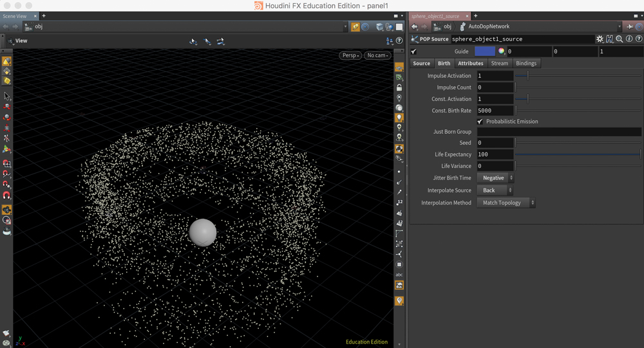Toggle the Guide checkbox
This screenshot has height=348, width=644.
413,51
